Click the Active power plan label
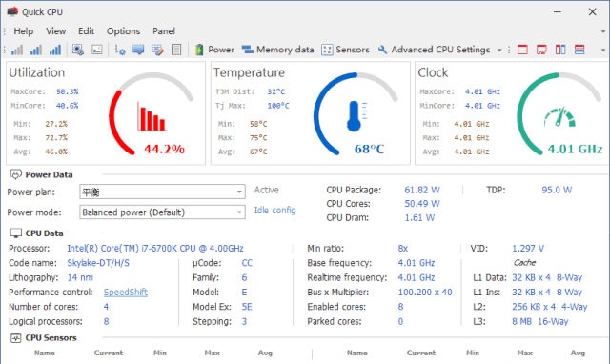Screen dimensions: 610x364 267,190
